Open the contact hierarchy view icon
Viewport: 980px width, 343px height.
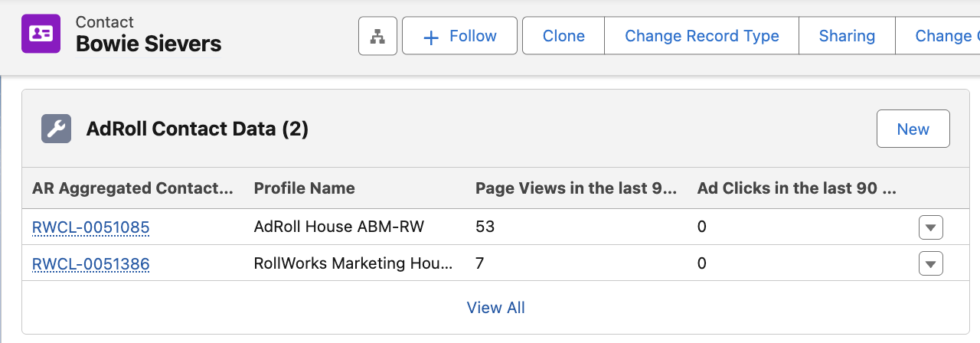[x=377, y=36]
